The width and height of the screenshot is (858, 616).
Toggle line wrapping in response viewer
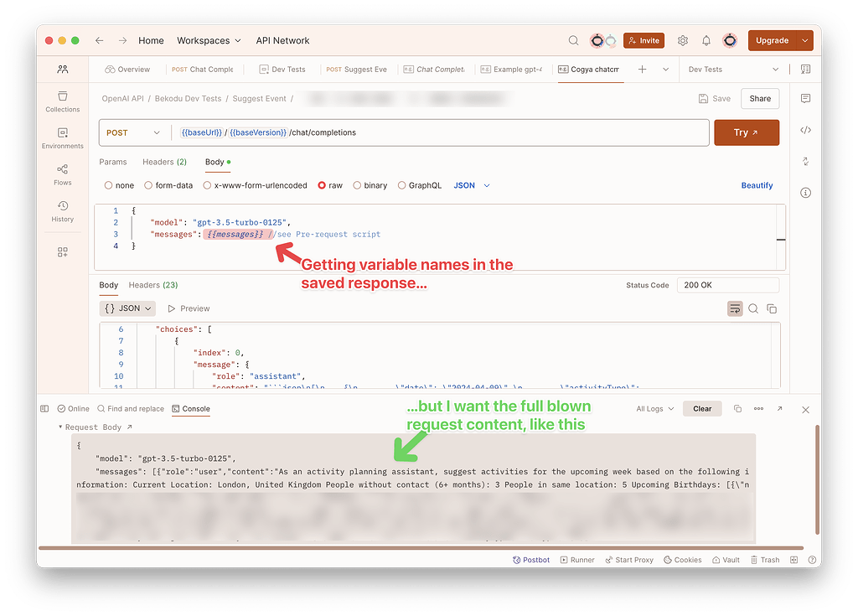click(x=735, y=308)
